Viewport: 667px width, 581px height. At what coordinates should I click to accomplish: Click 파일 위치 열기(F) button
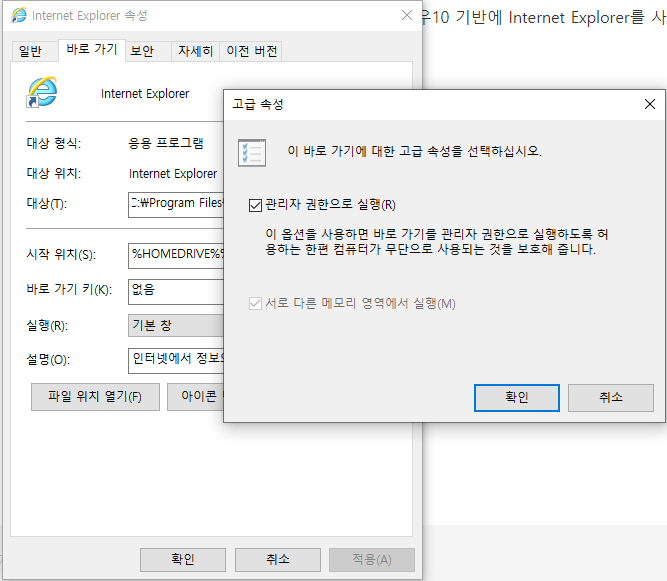pos(95,397)
